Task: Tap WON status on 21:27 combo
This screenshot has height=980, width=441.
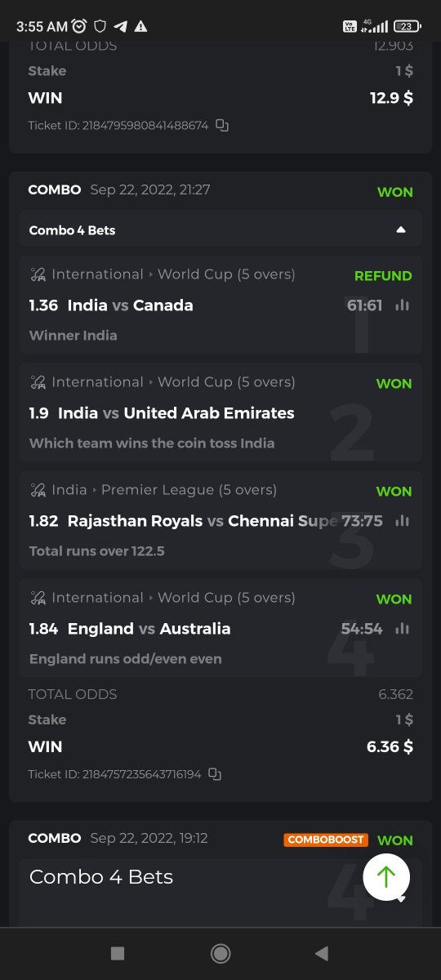Action: coord(395,193)
